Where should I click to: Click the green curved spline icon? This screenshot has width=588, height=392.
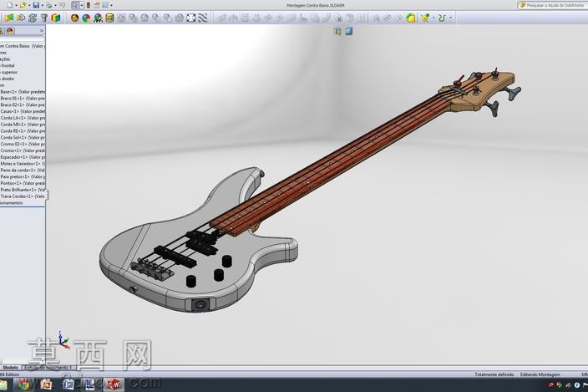(442, 18)
